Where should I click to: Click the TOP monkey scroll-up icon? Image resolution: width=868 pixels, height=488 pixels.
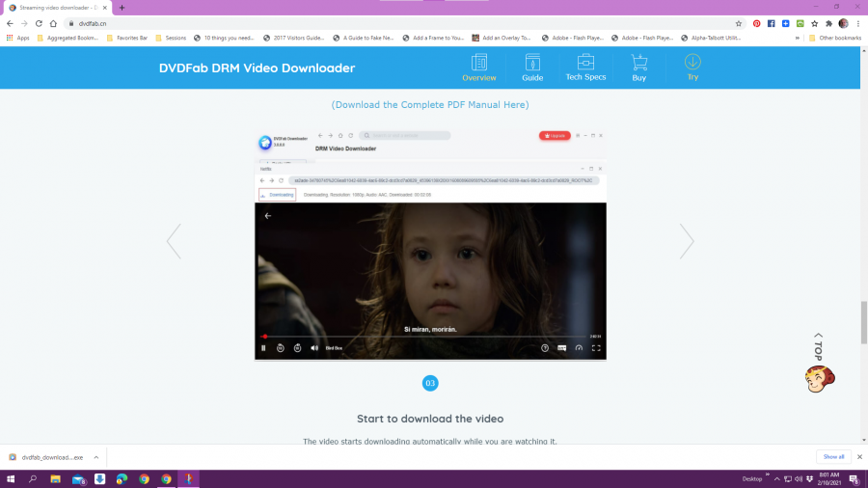point(819,377)
